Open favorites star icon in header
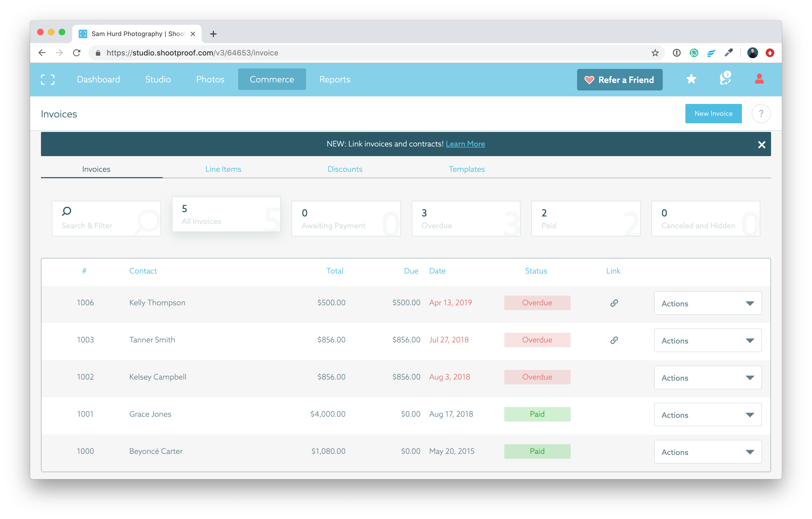 [x=691, y=79]
